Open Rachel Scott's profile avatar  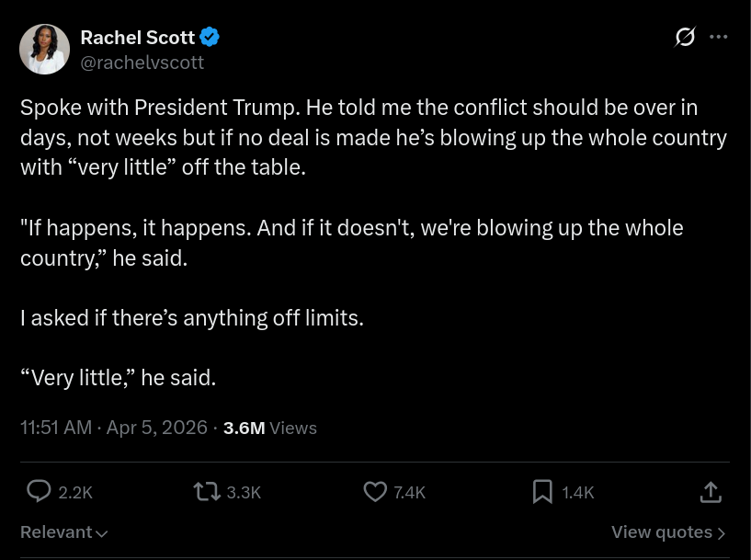[x=44, y=50]
